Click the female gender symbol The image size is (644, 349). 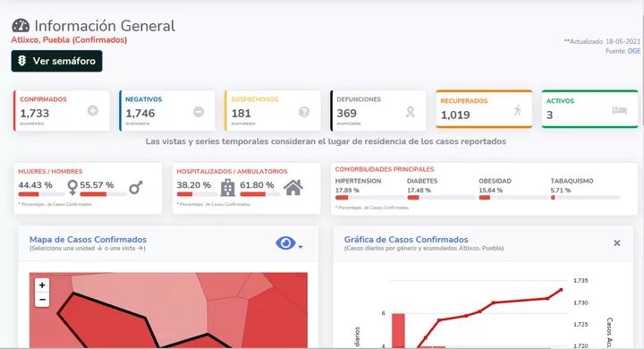click(x=72, y=187)
